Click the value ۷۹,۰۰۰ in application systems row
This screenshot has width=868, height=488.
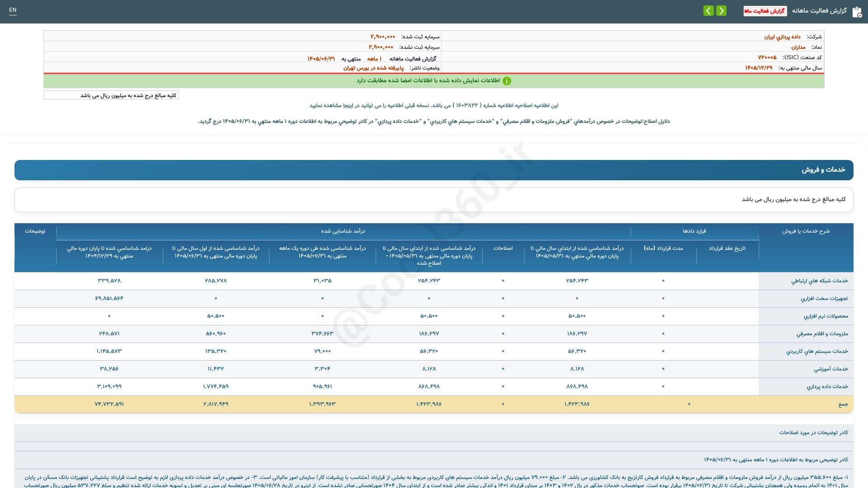click(x=322, y=351)
